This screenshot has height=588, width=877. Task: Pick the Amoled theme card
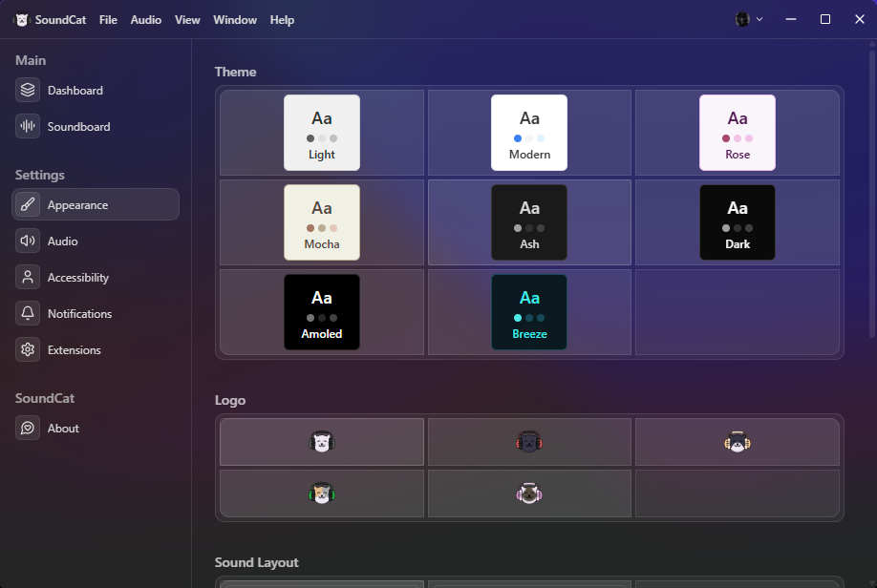322,312
